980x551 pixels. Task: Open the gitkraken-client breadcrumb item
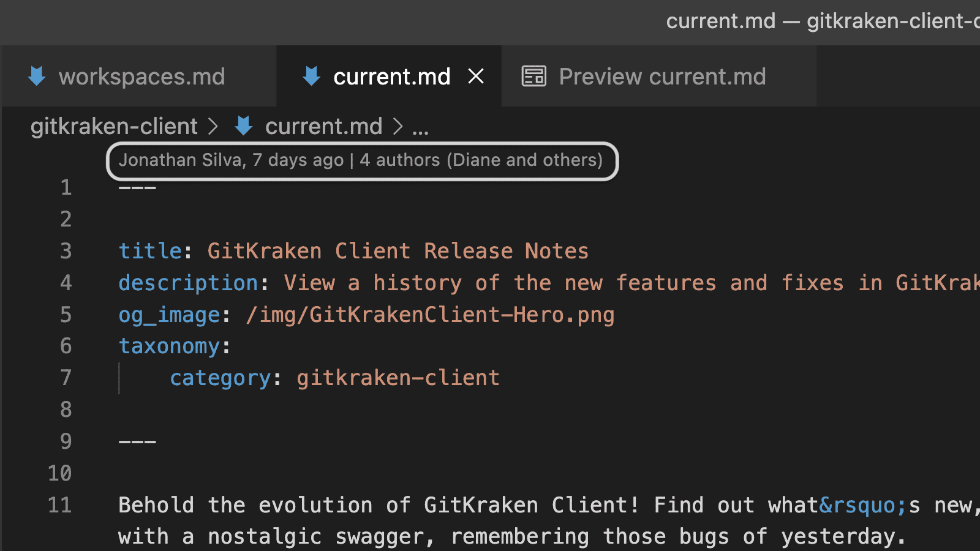click(x=114, y=126)
